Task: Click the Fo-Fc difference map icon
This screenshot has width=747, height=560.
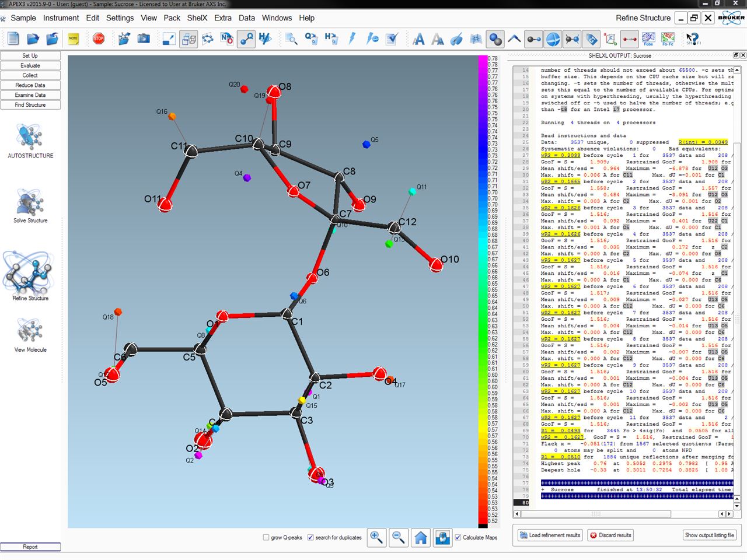Action: coord(668,39)
